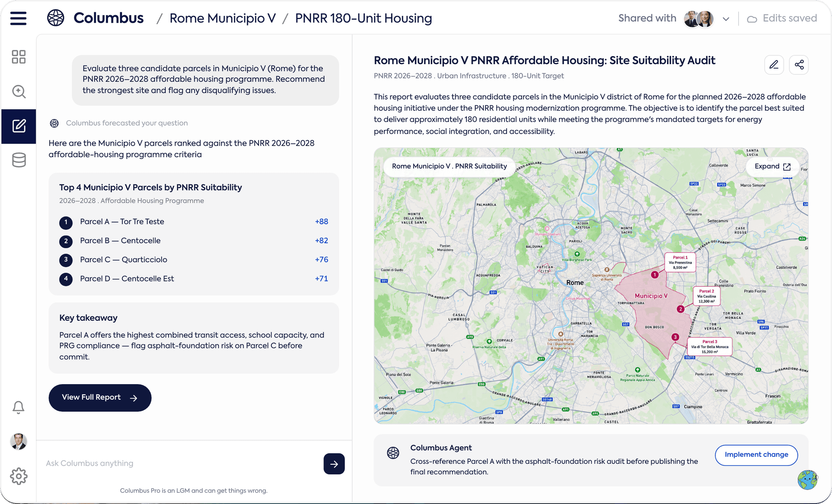The height and width of the screenshot is (504, 832).
Task: Expand the map view
Action: coord(773,167)
